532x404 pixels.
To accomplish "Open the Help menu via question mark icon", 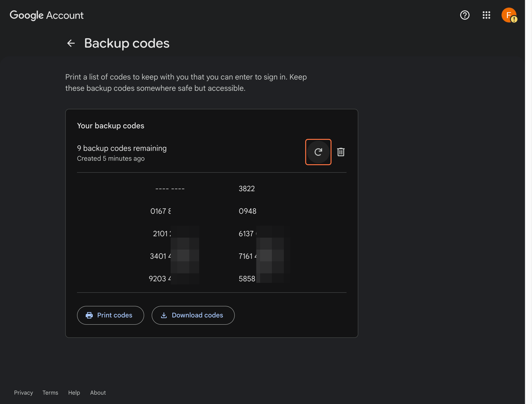I will point(464,15).
